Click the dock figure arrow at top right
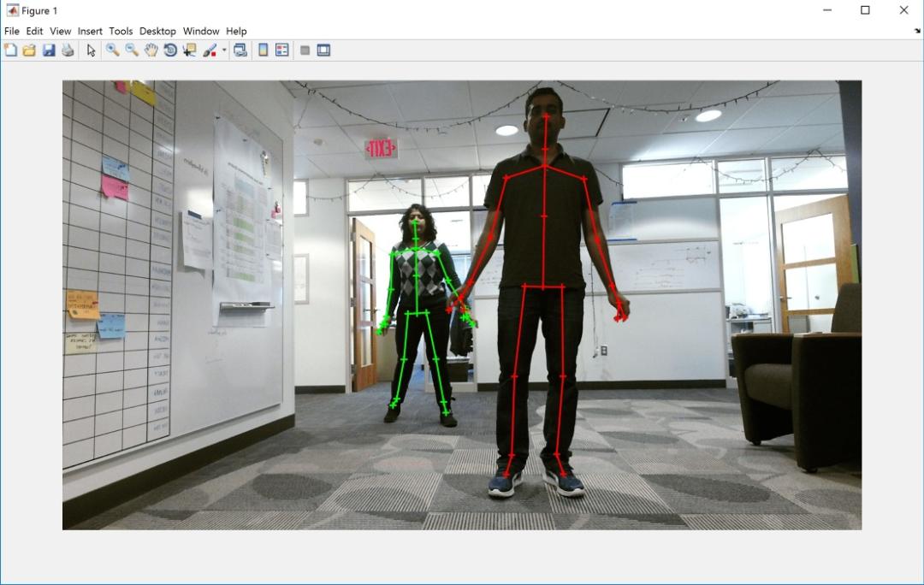 coord(917,31)
